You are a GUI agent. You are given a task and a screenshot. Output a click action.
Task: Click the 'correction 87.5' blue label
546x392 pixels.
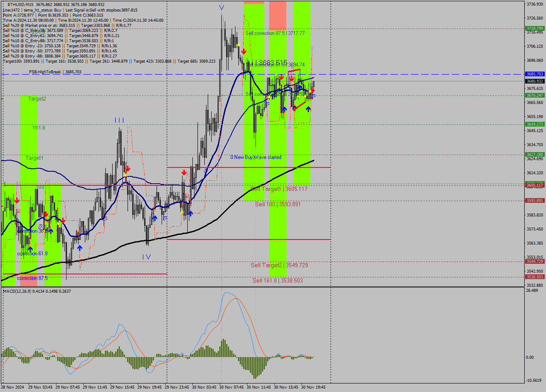32,278
